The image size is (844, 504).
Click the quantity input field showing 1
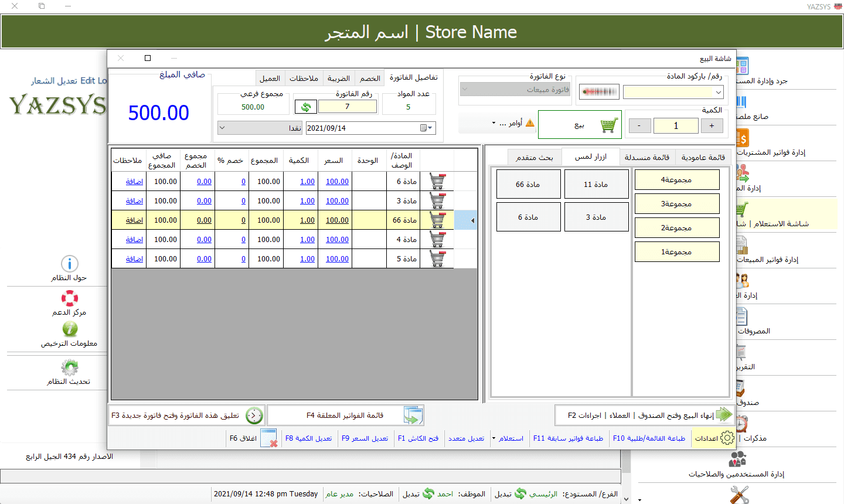point(676,125)
